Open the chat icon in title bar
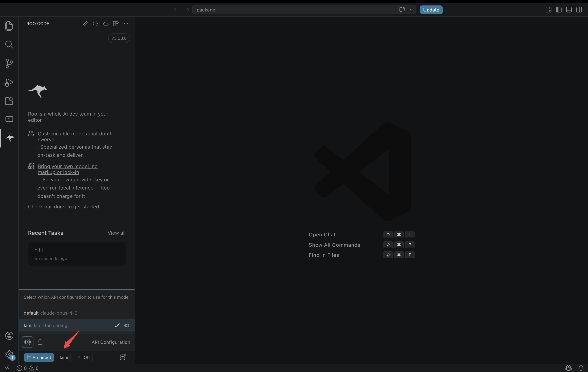The width and height of the screenshot is (588, 372). [x=402, y=10]
